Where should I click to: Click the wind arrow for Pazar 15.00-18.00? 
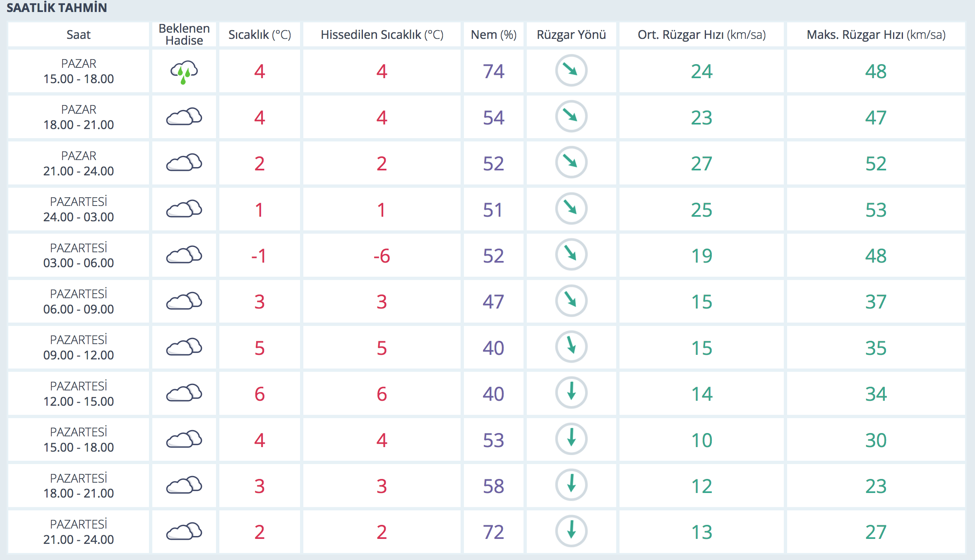(571, 70)
